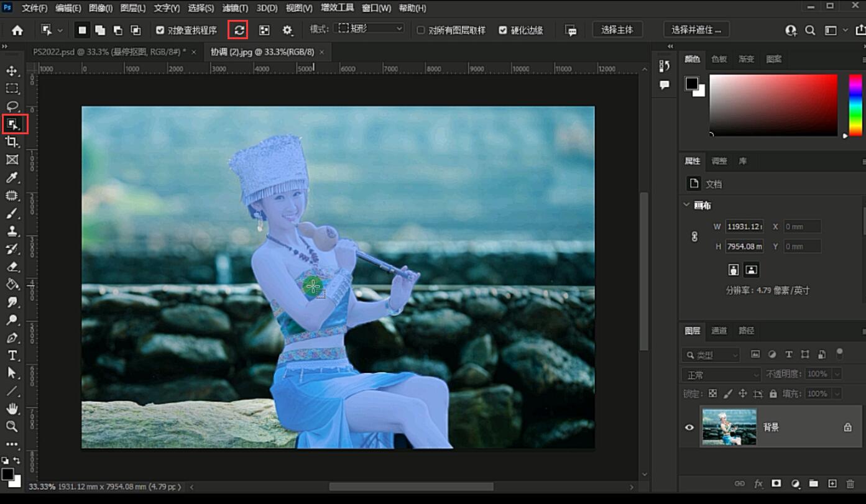Viewport: 866px width, 504px height.
Task: Select the Crop tool
Action: point(12,142)
